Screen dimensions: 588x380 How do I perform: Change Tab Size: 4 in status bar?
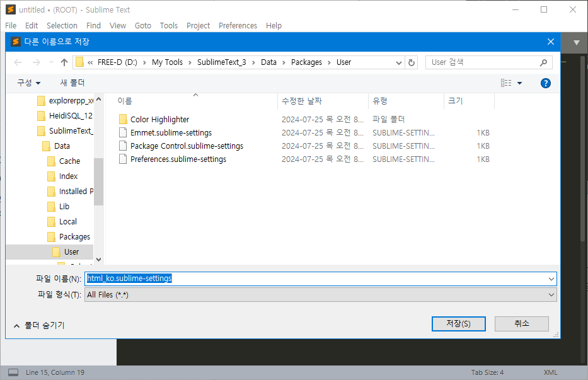coord(488,372)
